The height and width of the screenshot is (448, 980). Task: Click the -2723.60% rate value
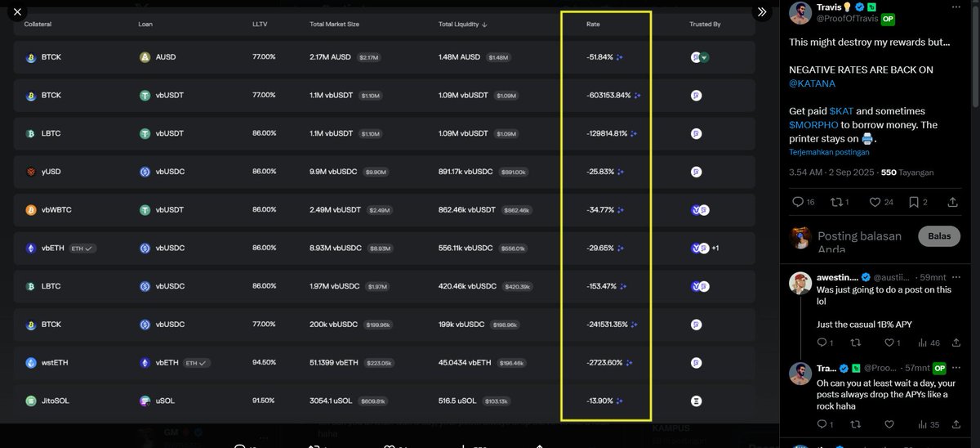(x=604, y=363)
